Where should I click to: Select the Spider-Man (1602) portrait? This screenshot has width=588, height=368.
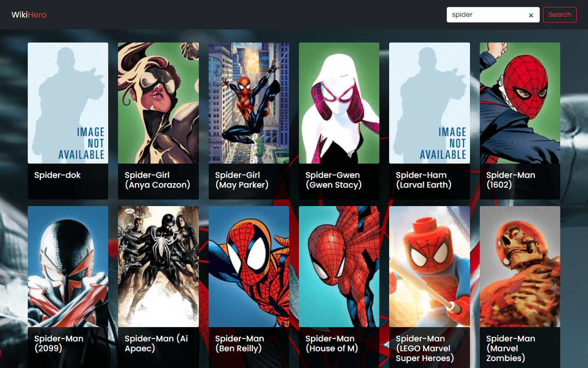tap(520, 102)
